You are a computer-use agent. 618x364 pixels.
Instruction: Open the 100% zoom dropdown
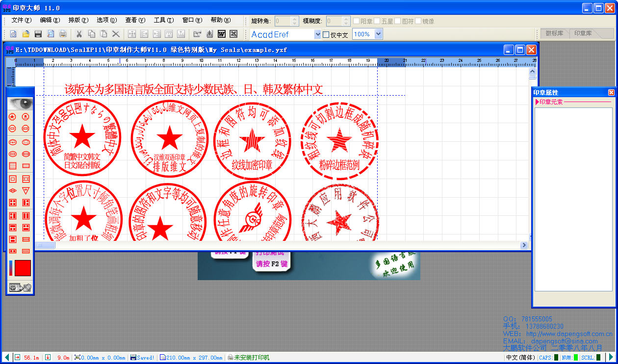pos(378,34)
